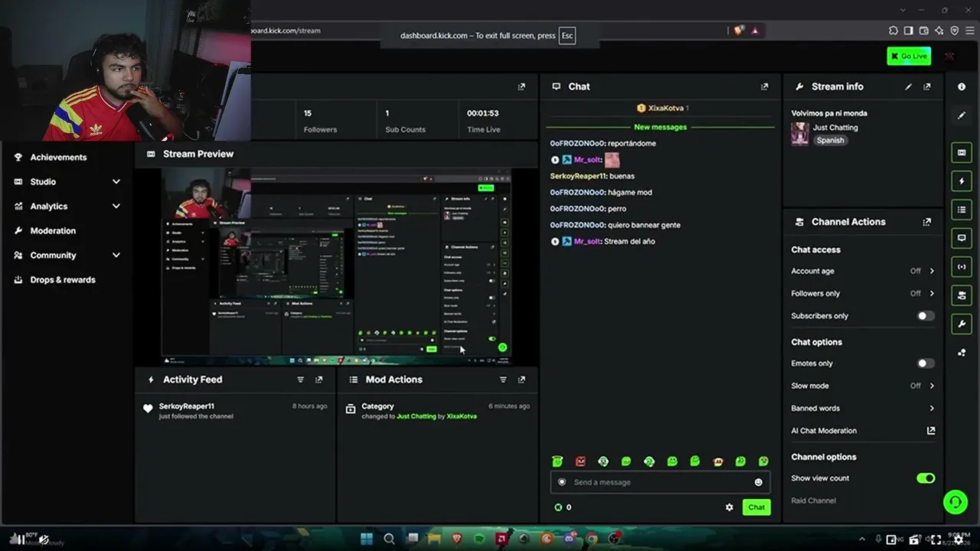Open chat settings gear
Viewport: 980px width, 551px height.
[x=729, y=507]
